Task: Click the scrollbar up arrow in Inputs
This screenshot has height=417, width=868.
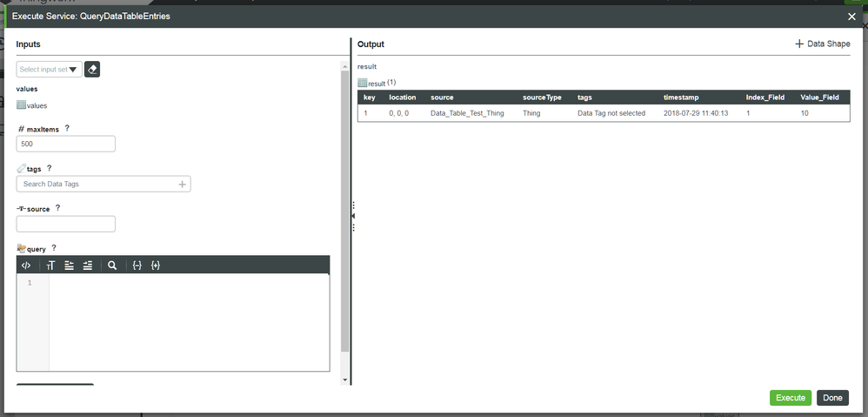Action: [345, 64]
